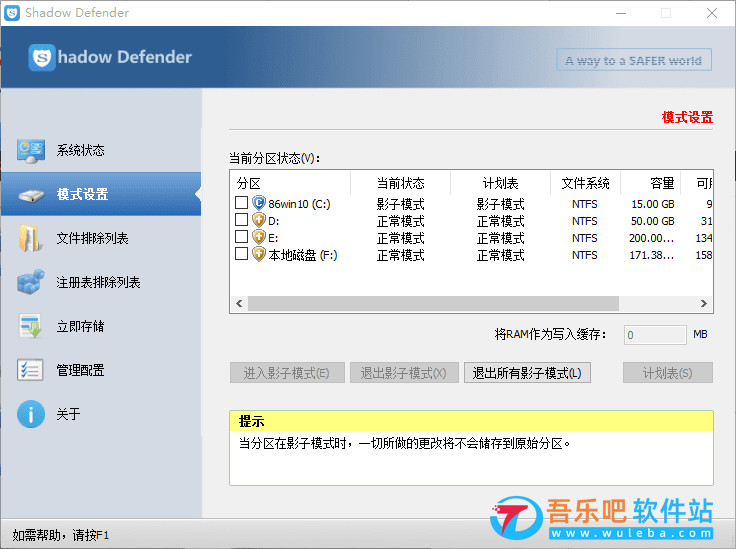
Task: Click C: drive's 影子模式 current status cell
Action: coord(400,204)
